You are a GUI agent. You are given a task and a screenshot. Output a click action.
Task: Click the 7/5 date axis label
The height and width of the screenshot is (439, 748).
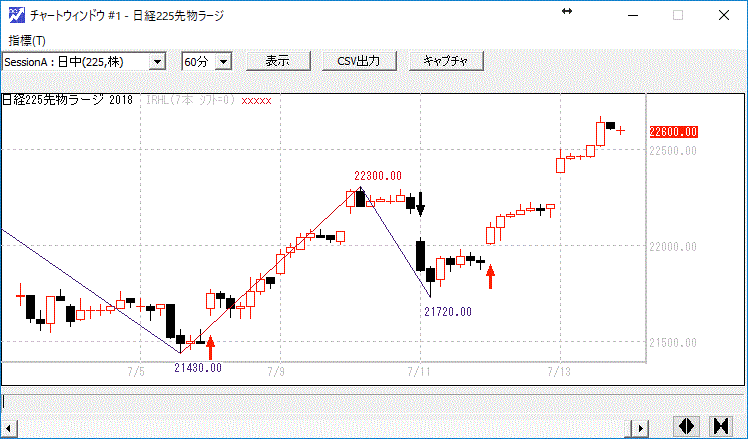click(136, 372)
